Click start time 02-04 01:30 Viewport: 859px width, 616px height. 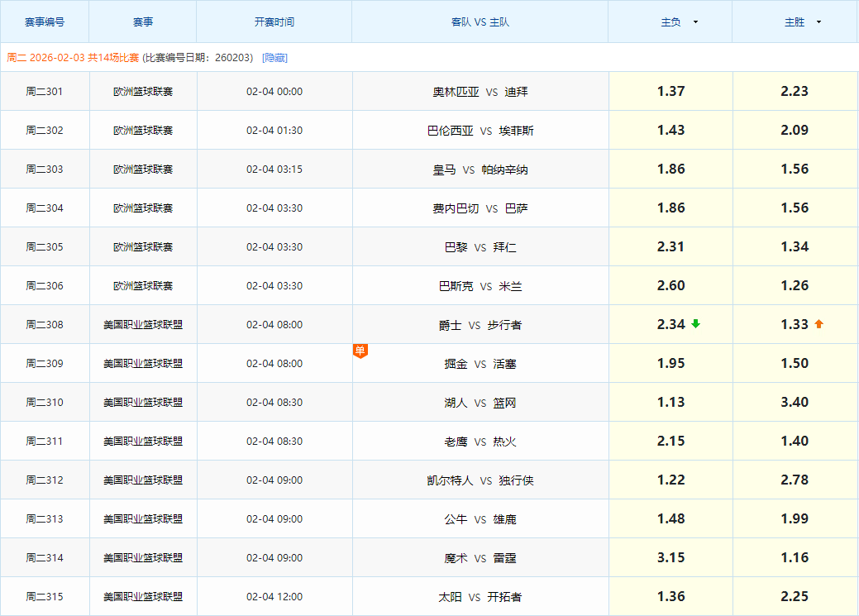(x=274, y=131)
